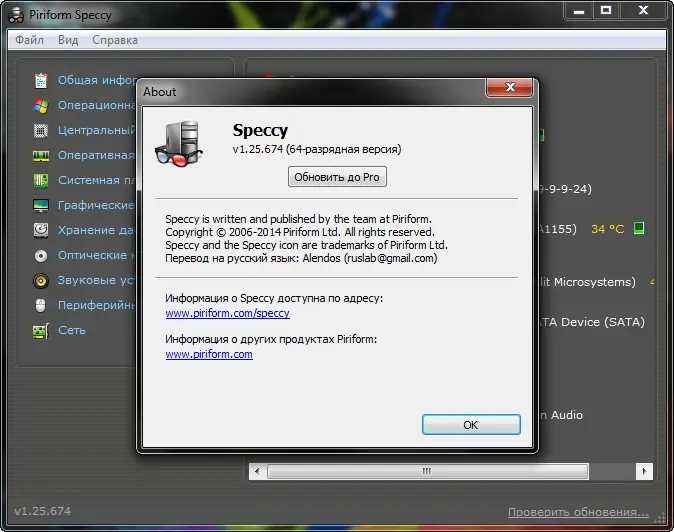Select Оптические накопители section label

(x=97, y=255)
